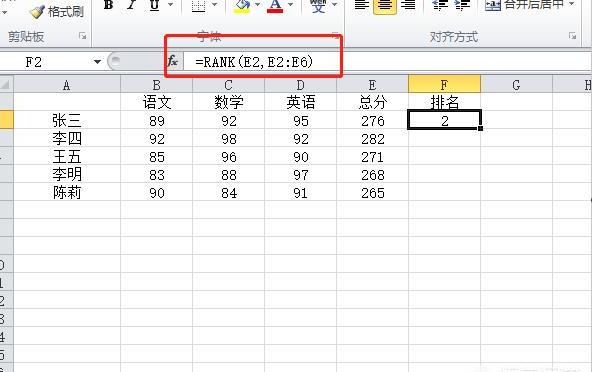Expand the Name Box dropdown showing F2

coord(97,62)
